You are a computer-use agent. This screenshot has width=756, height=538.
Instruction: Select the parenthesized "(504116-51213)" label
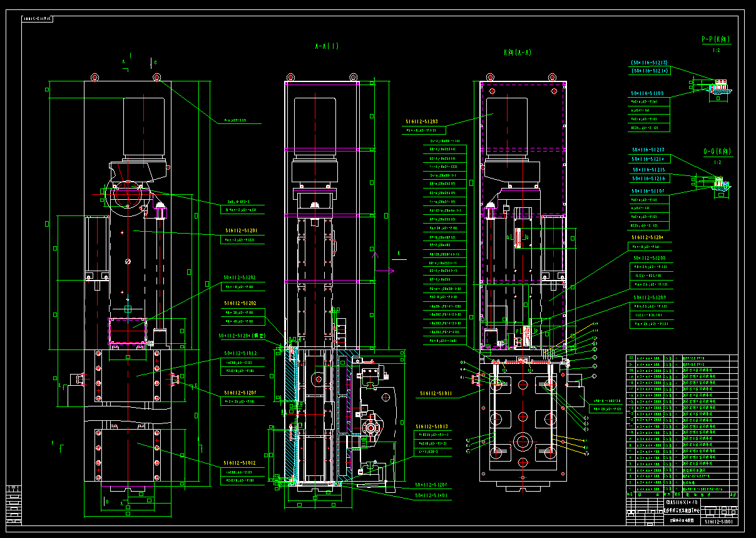tap(650, 63)
